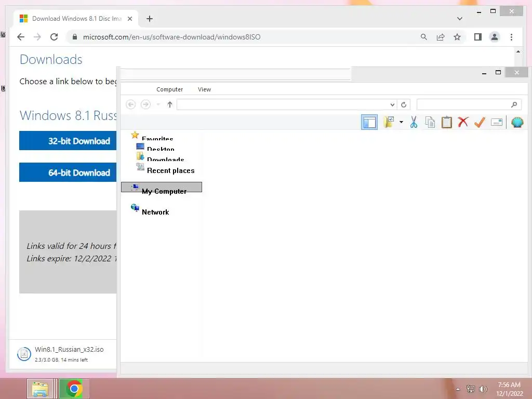
Task: Click the 32-bit Download button
Action: (68, 140)
